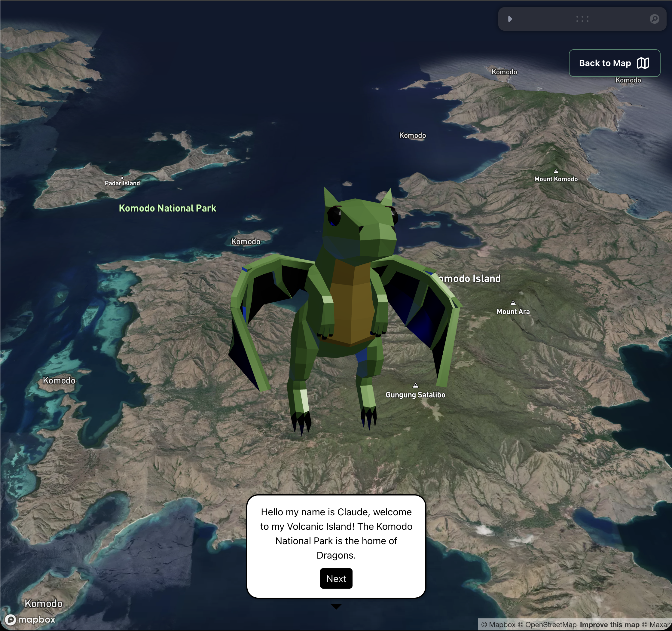Click the Gungung Satalibo peak marker
The width and height of the screenshot is (672, 631).
coord(415,386)
